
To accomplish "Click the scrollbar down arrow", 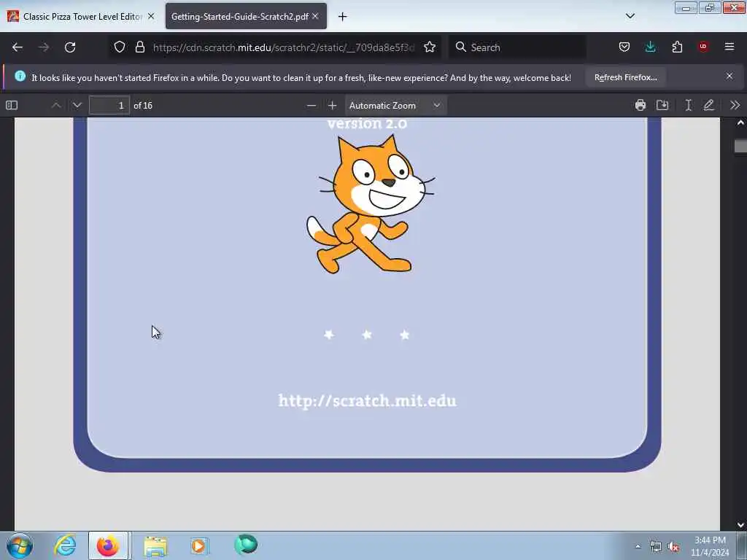I will coord(740,525).
